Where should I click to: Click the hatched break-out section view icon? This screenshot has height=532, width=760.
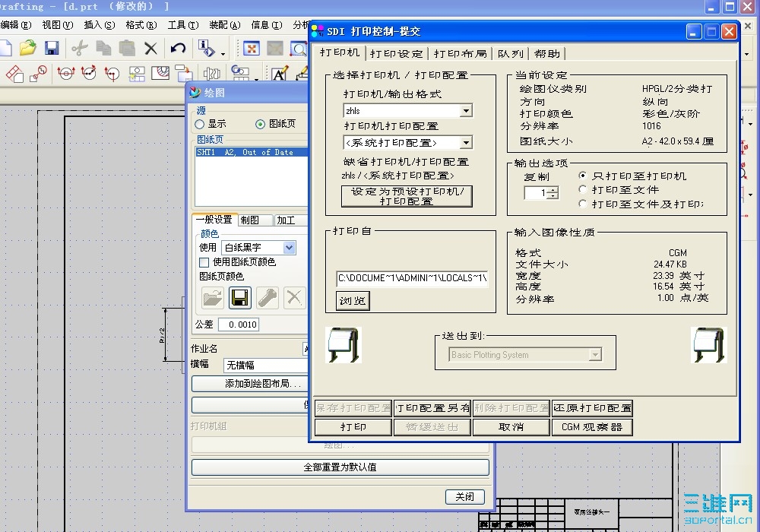[x=160, y=73]
